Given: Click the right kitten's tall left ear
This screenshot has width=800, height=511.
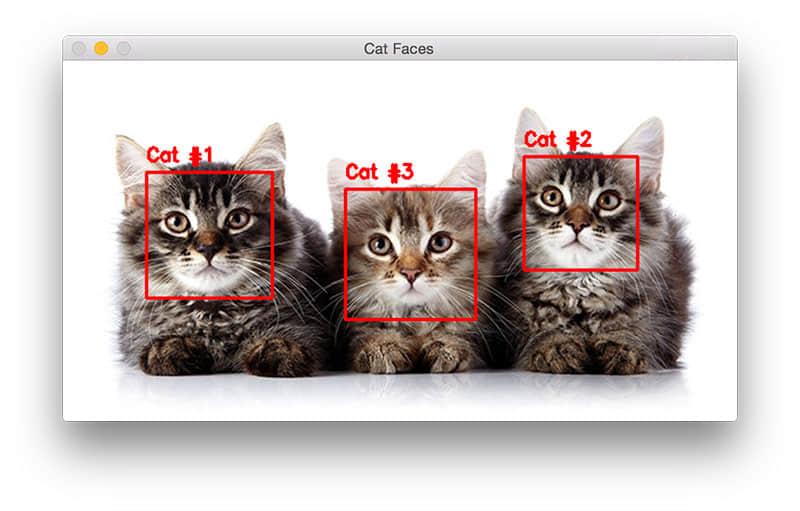Looking at the screenshot, I should (530, 133).
